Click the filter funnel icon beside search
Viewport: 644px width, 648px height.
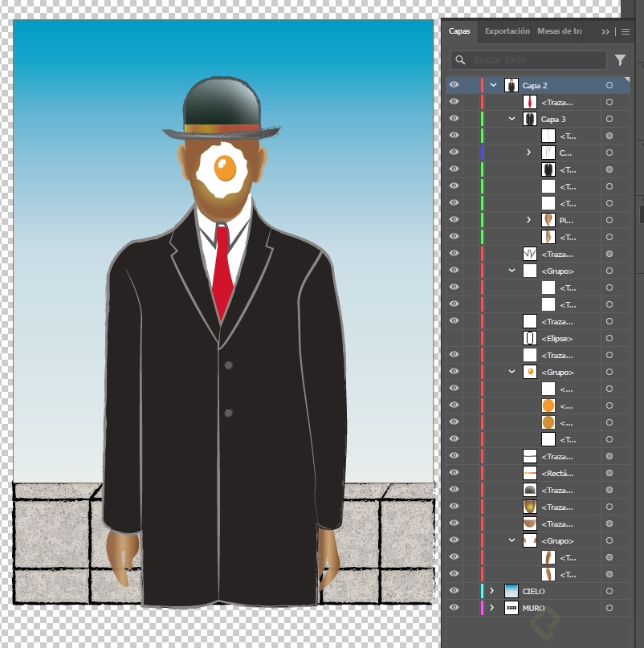pos(620,60)
